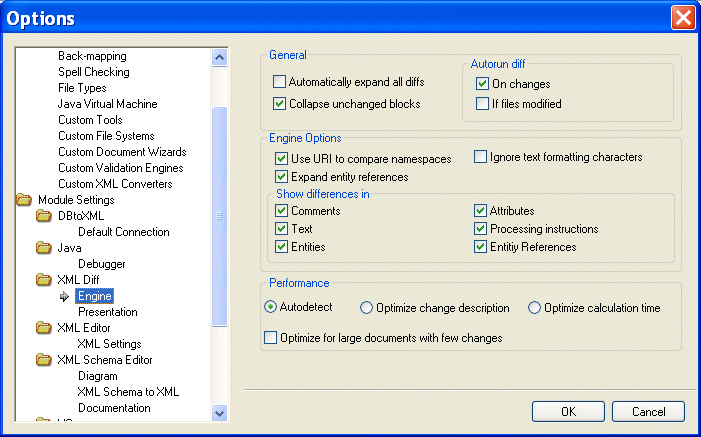This screenshot has height=437, width=701.
Task: Click the arrow icon beside Engine
Action: click(65, 296)
